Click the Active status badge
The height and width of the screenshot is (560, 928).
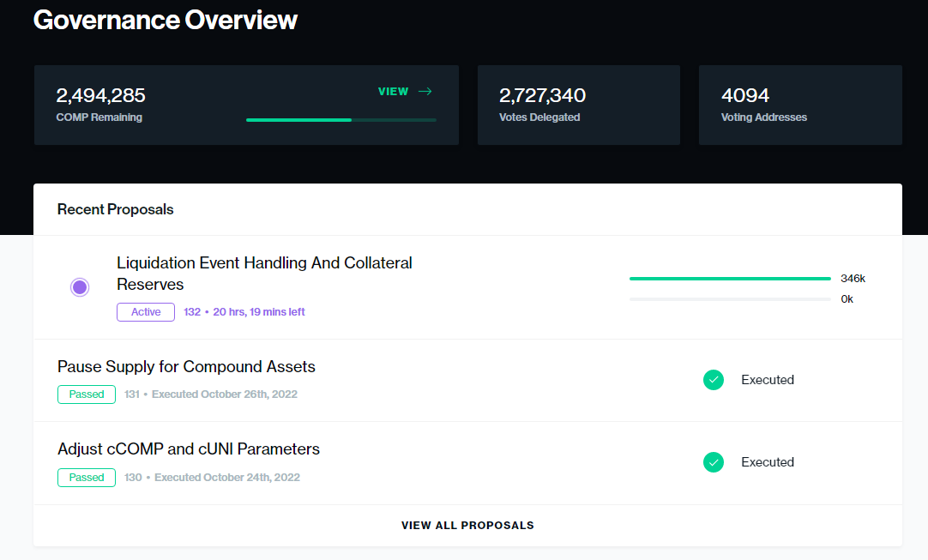146,312
